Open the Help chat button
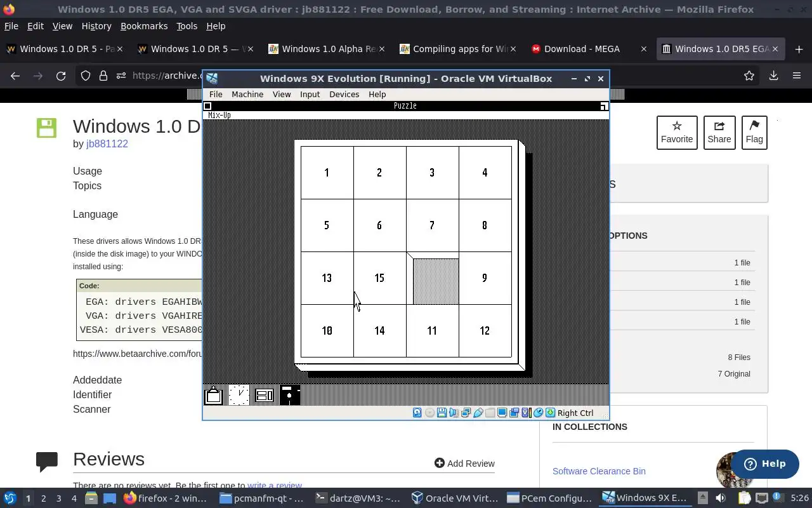 tap(764, 464)
